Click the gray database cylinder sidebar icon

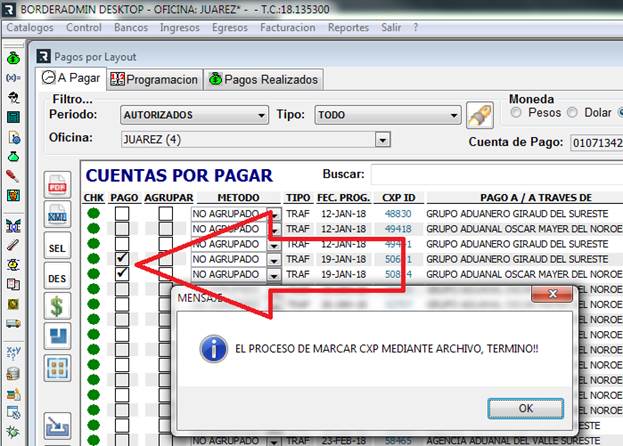(x=13, y=374)
